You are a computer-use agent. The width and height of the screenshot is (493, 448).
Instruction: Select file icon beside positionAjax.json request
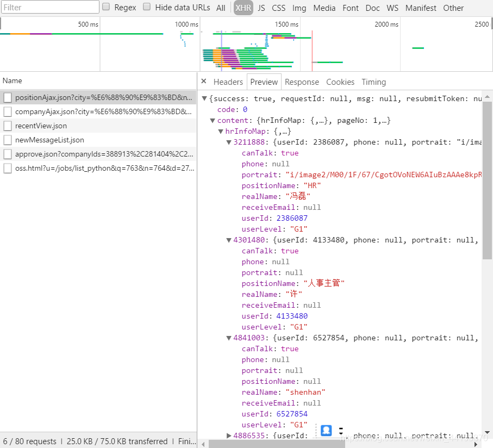8,97
